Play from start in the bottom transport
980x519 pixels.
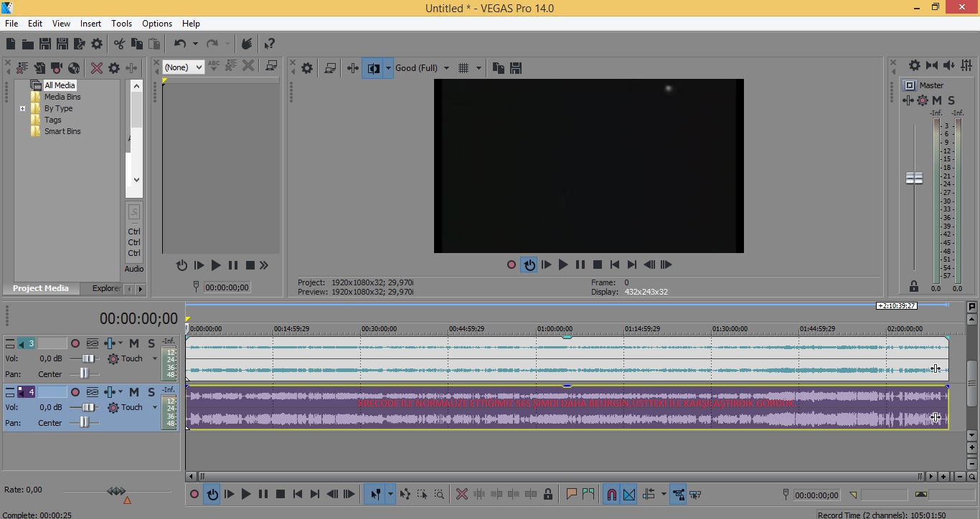230,494
